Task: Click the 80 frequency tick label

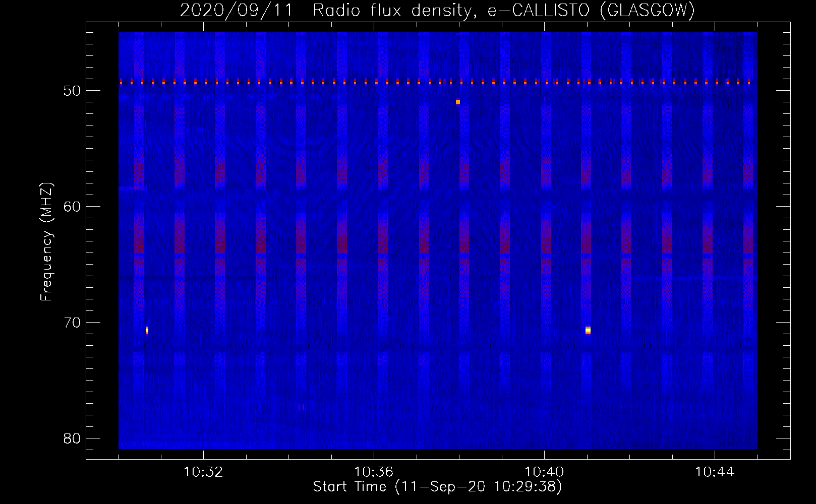Action: 73,438
